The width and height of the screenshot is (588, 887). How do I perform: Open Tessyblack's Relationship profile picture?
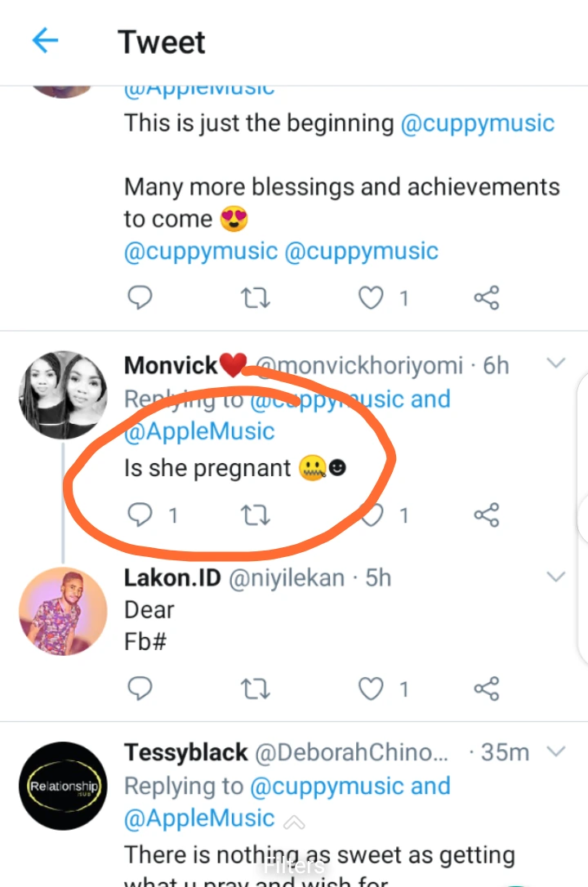[x=63, y=786]
